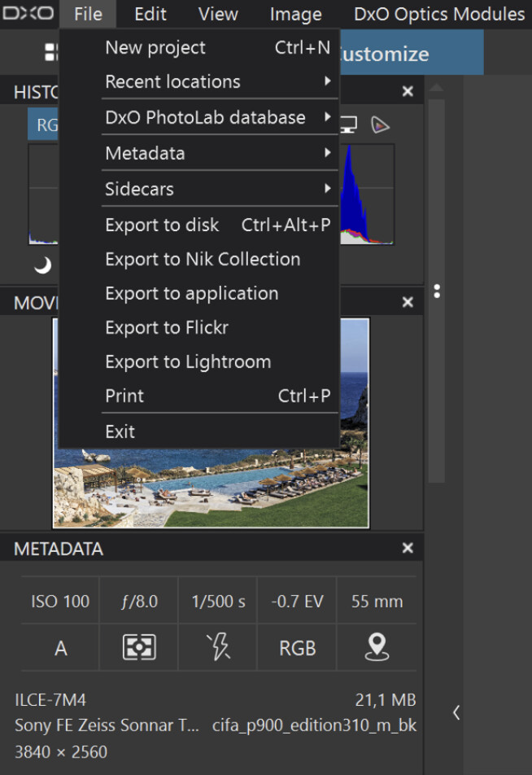
Task: Click the DxO logo icon
Action: point(28,13)
